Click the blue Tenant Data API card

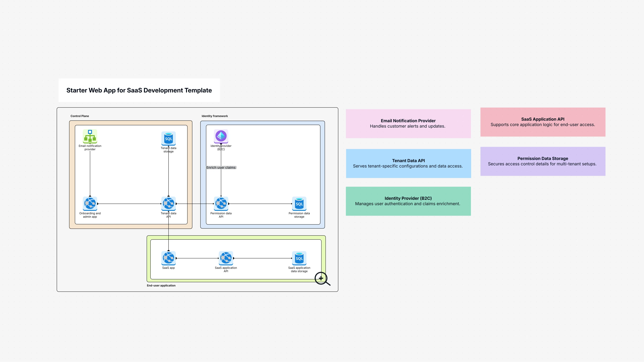tap(408, 163)
